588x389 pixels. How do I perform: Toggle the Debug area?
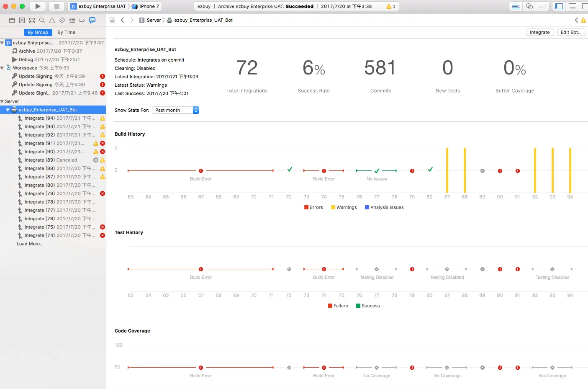point(573,6)
